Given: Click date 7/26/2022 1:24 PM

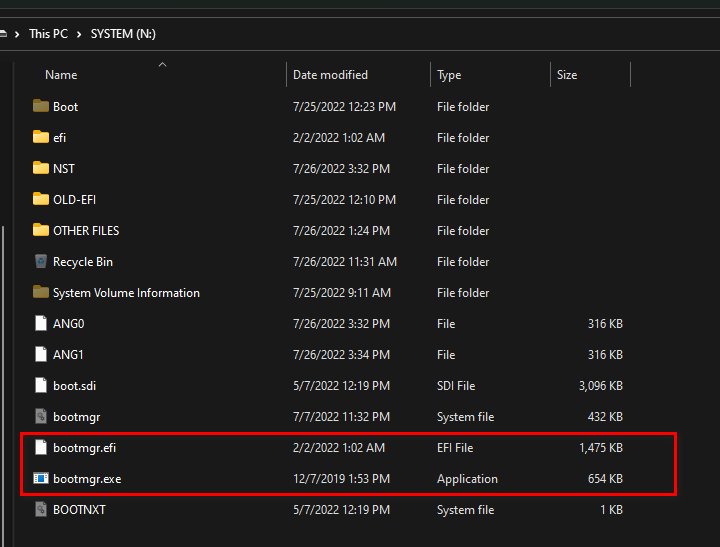Looking at the screenshot, I should click(x=341, y=231).
